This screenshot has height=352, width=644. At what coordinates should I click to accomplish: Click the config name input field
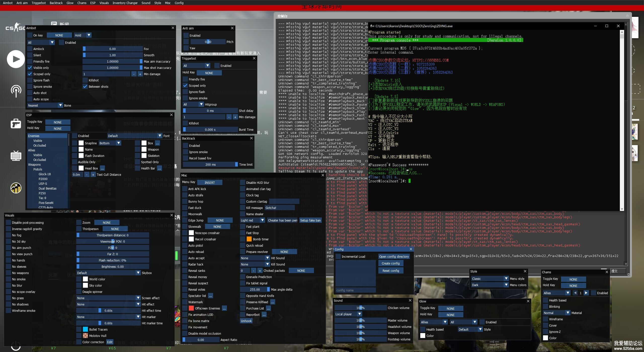[x=355, y=290]
